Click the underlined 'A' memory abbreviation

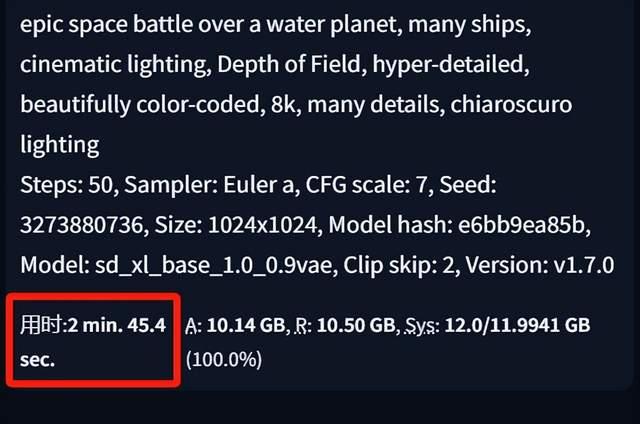[191, 326]
